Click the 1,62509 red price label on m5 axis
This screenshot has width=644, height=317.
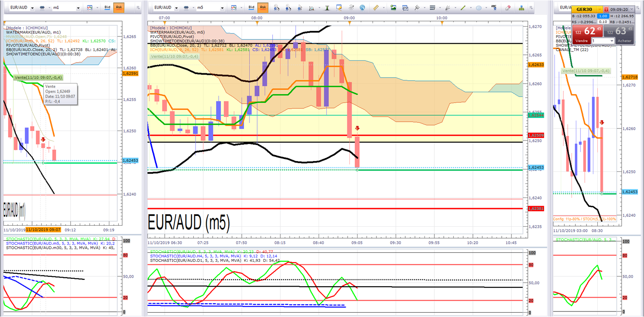tap(536, 135)
